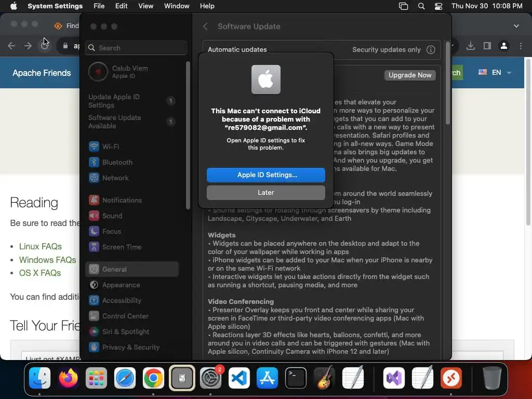Go back from Software Update pane
532x399 pixels.
205,26
